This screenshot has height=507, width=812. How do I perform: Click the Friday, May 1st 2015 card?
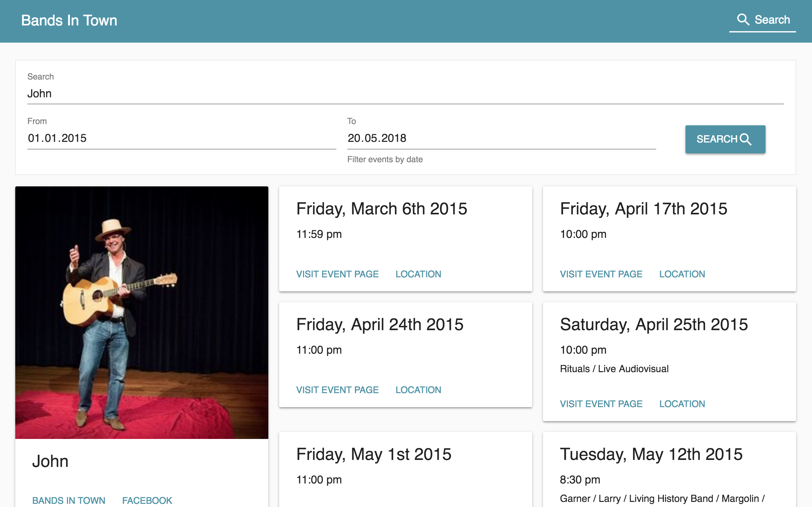pos(405,469)
